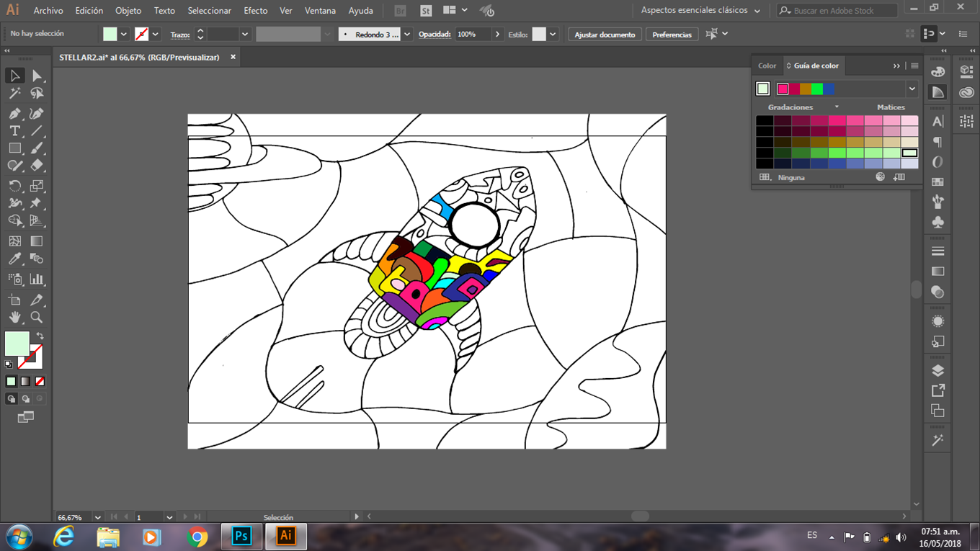Select the Blend tool

(37, 259)
